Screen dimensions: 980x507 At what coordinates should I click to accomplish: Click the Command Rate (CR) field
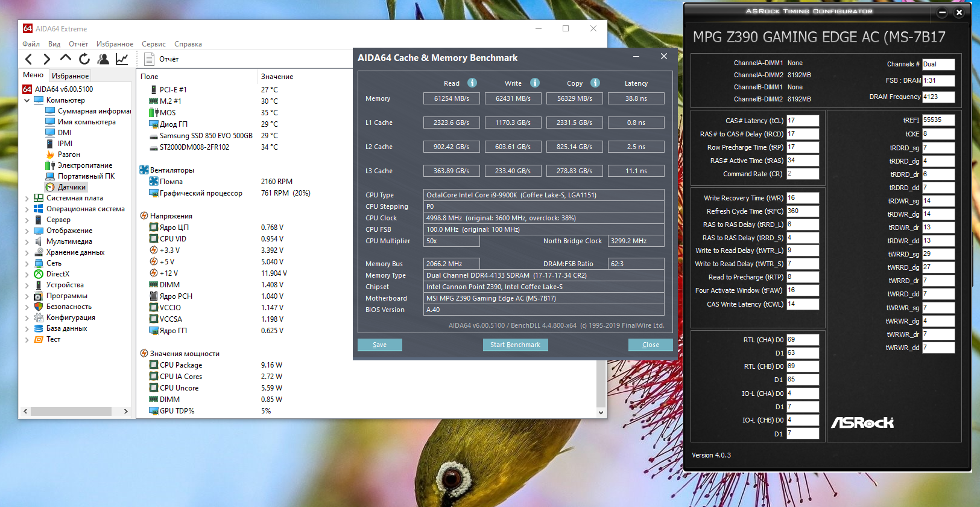[x=803, y=174]
